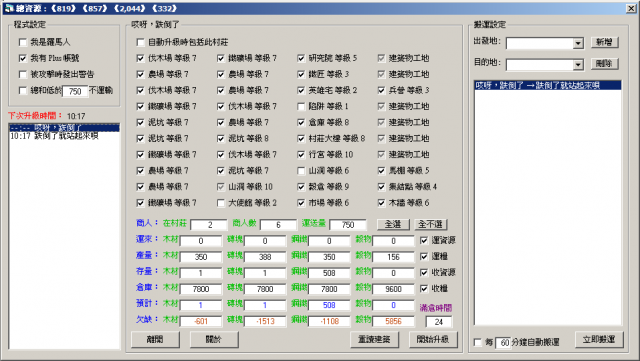Tick the 大使館 等級 2 checkbox
Viewport: 640px width, 361px height.
tap(221, 203)
